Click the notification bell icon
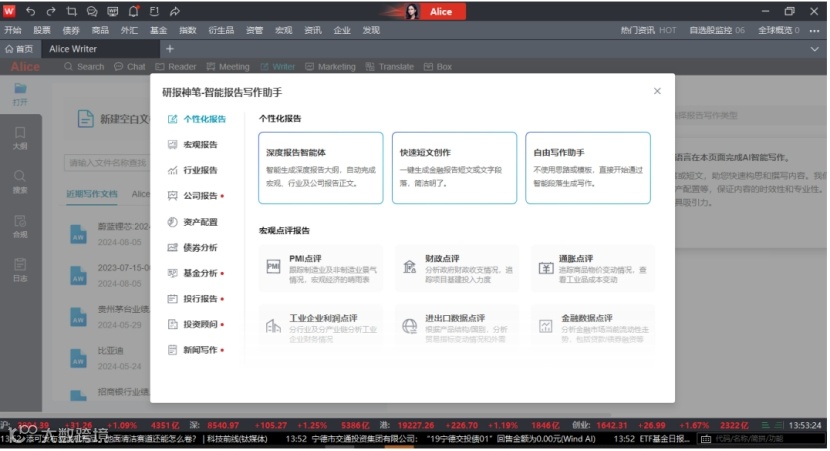 (133, 11)
